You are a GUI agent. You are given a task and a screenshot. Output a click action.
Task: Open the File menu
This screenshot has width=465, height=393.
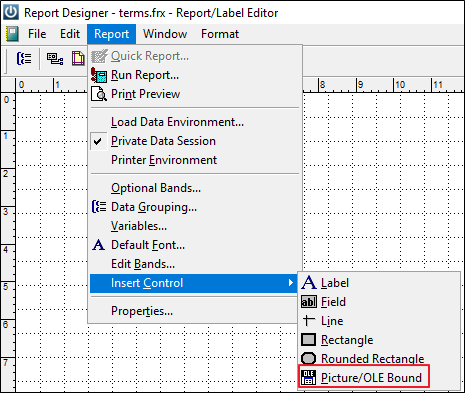(x=37, y=34)
